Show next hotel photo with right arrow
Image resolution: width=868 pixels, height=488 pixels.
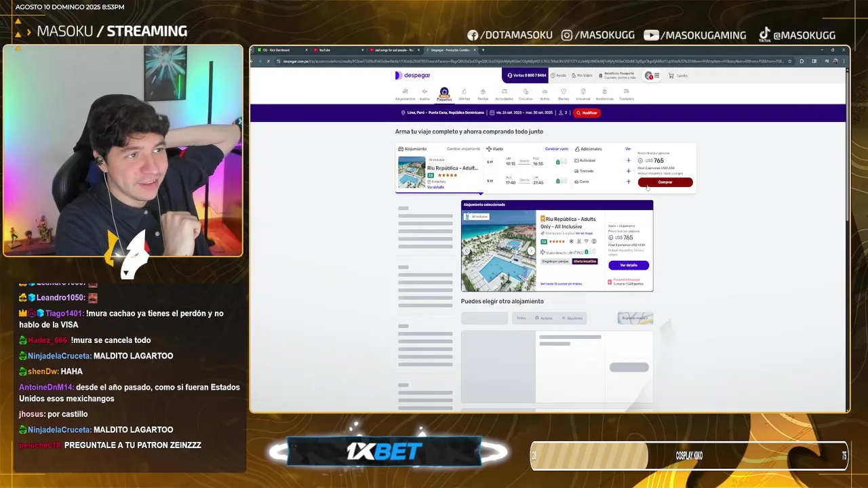[x=531, y=251]
